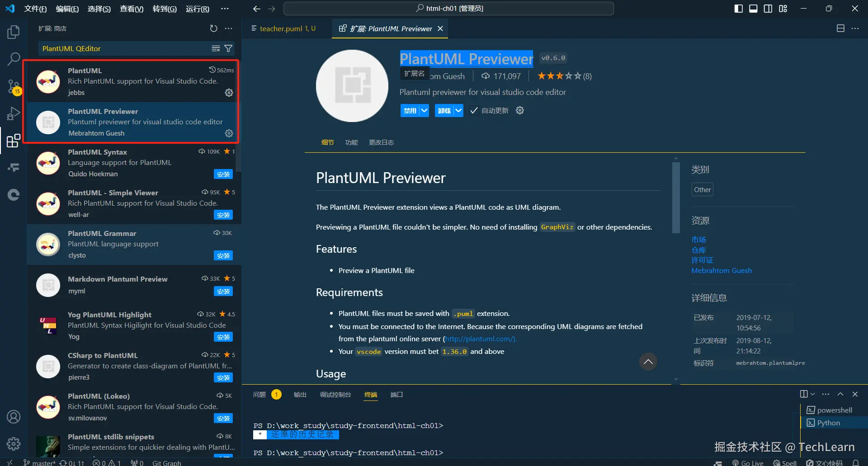Open the extension page settings gear
The width and height of the screenshot is (868, 466).
[x=520, y=110]
